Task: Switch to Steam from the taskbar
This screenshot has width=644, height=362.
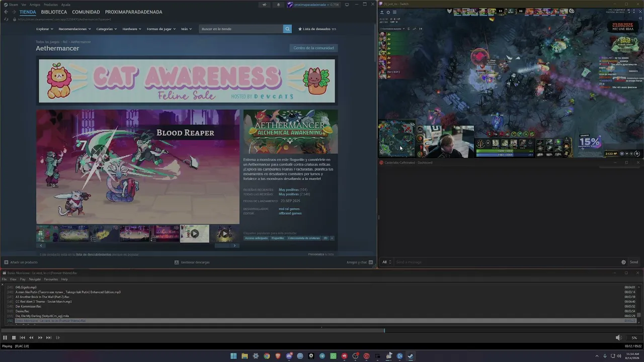Action: click(411, 356)
